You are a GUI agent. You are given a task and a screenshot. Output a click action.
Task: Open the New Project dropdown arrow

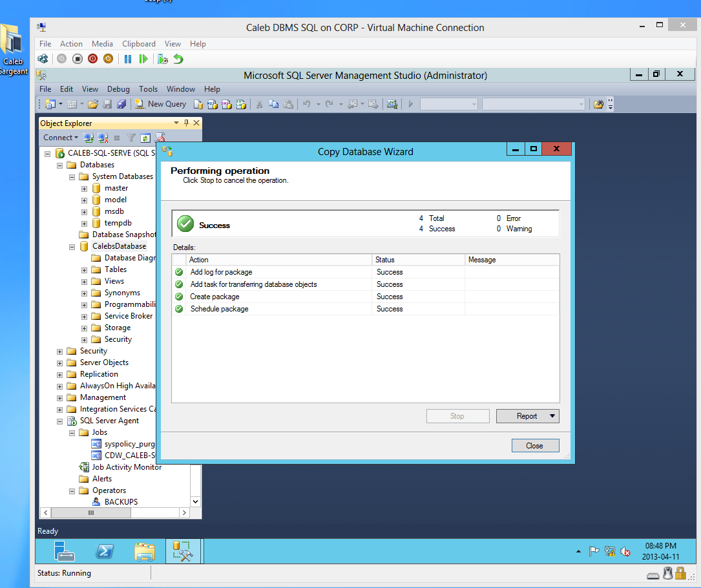tap(60, 104)
